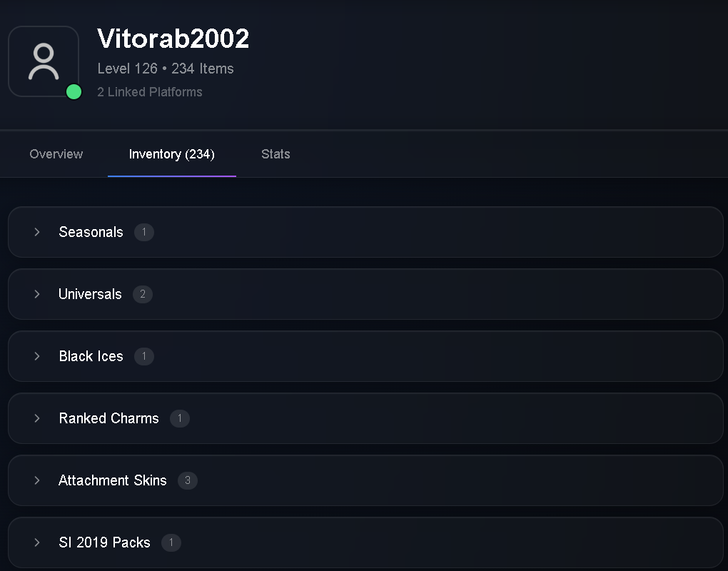Viewport: 728px width, 571px height.
Task: Select the Inventory (234) tab
Action: 172,154
